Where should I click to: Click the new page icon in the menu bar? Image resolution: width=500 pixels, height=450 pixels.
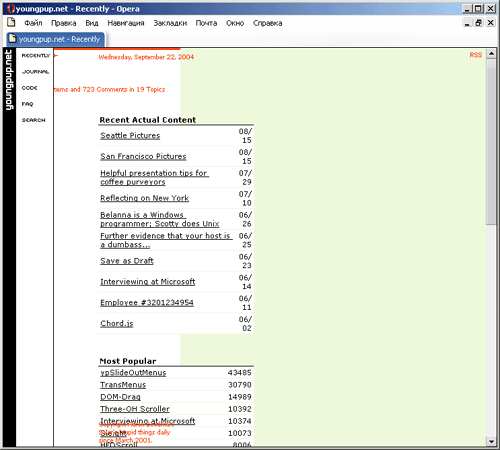click(x=11, y=23)
